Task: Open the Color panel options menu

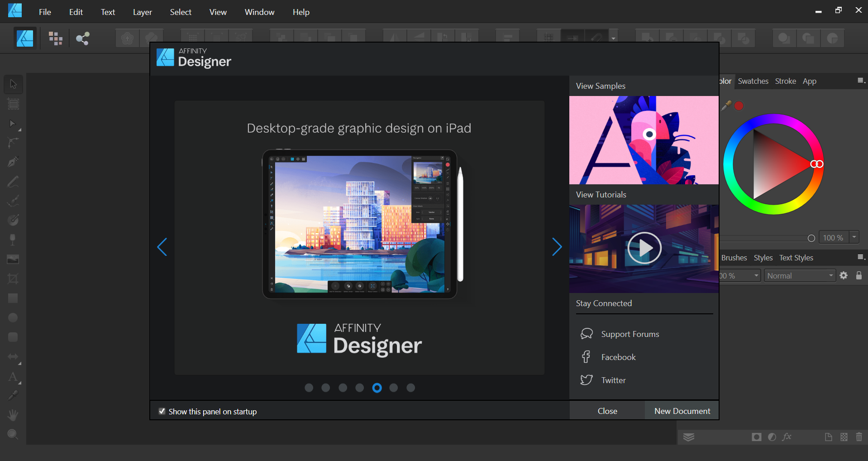Action: pyautogui.click(x=861, y=81)
